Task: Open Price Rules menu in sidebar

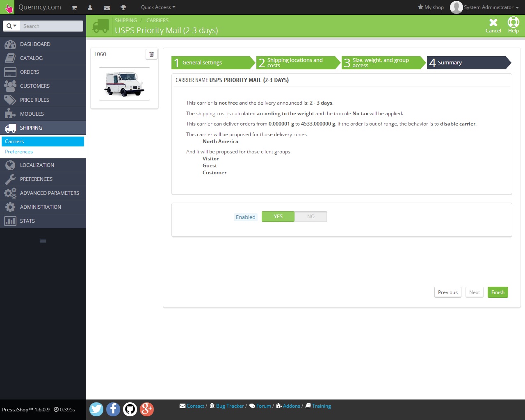Action: [43, 100]
